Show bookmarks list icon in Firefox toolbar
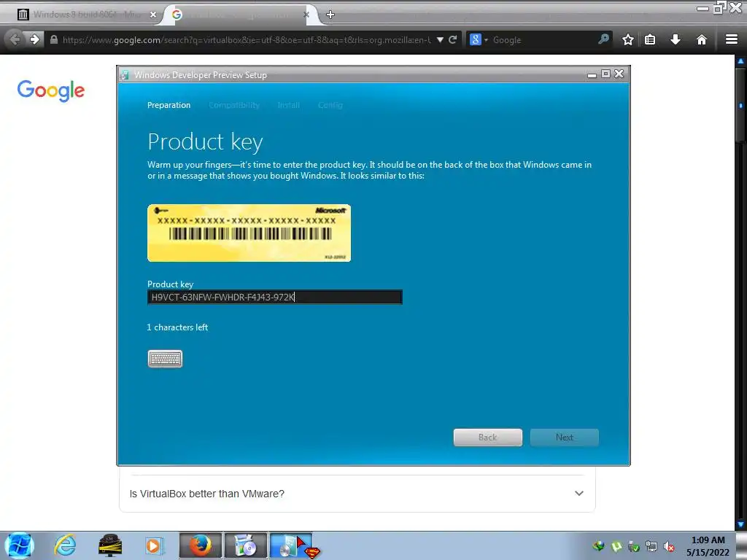Screen dimensions: 747x560 pos(650,39)
